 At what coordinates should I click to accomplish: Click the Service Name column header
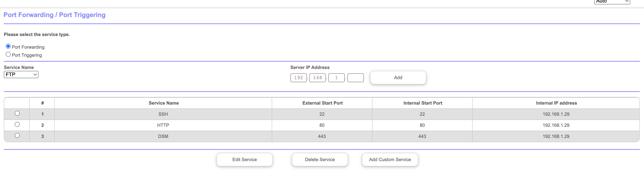tap(164, 103)
